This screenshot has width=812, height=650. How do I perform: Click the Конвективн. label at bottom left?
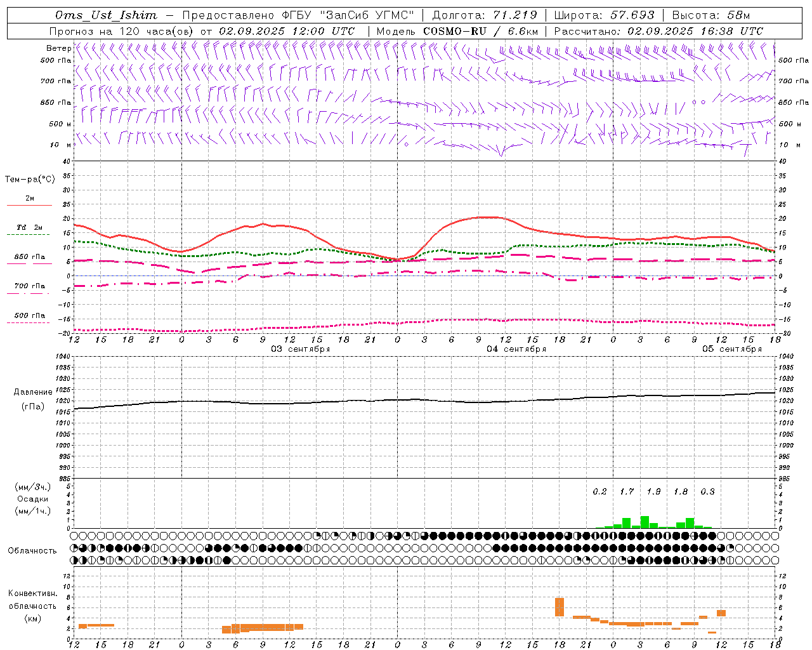point(32,594)
